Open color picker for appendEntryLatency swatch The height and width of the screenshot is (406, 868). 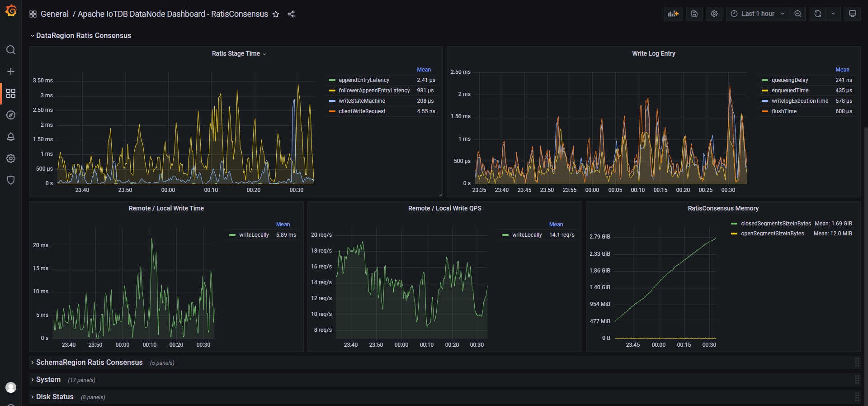coord(332,80)
